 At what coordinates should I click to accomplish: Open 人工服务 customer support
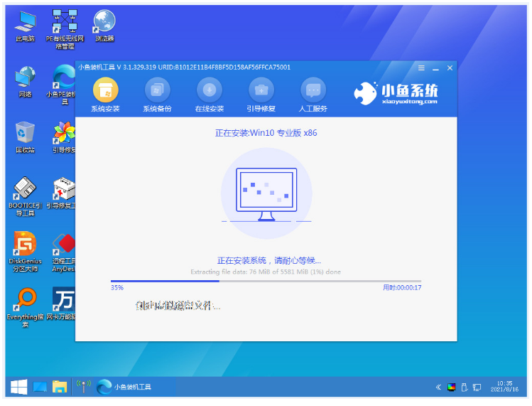tap(313, 90)
